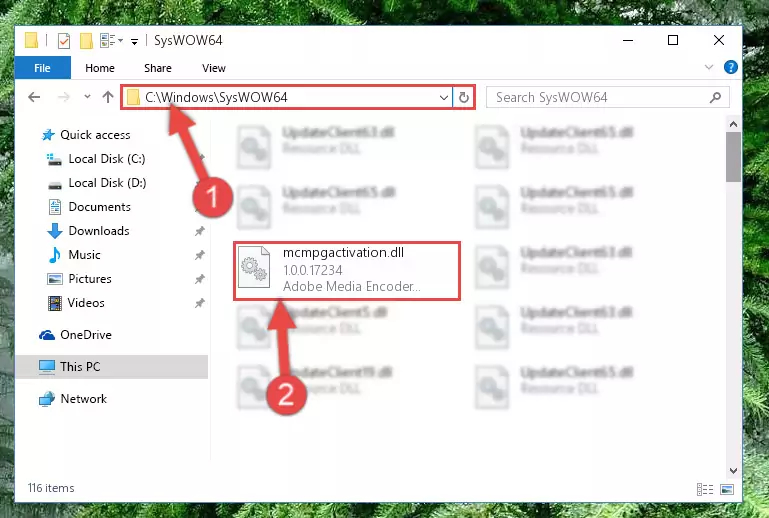Click the scrollbar up arrow
This screenshot has height=518, width=769.
[x=733, y=125]
